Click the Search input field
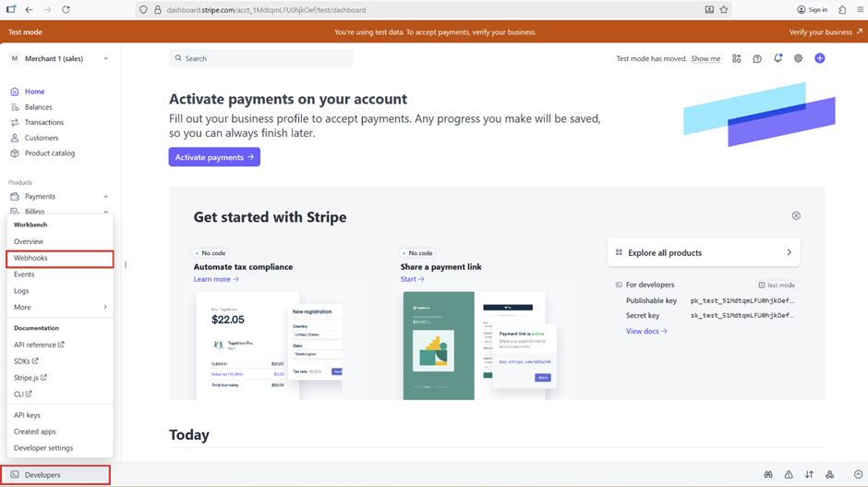 [x=261, y=58]
